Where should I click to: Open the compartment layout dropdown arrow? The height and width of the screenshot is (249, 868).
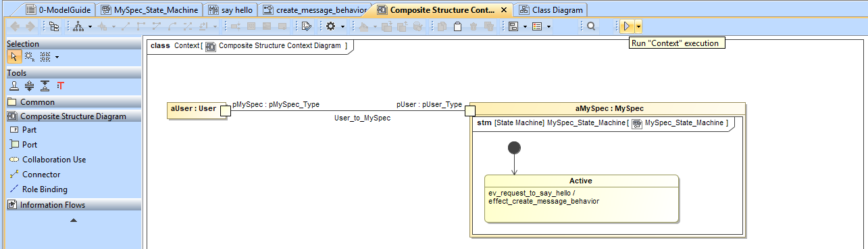[524, 26]
